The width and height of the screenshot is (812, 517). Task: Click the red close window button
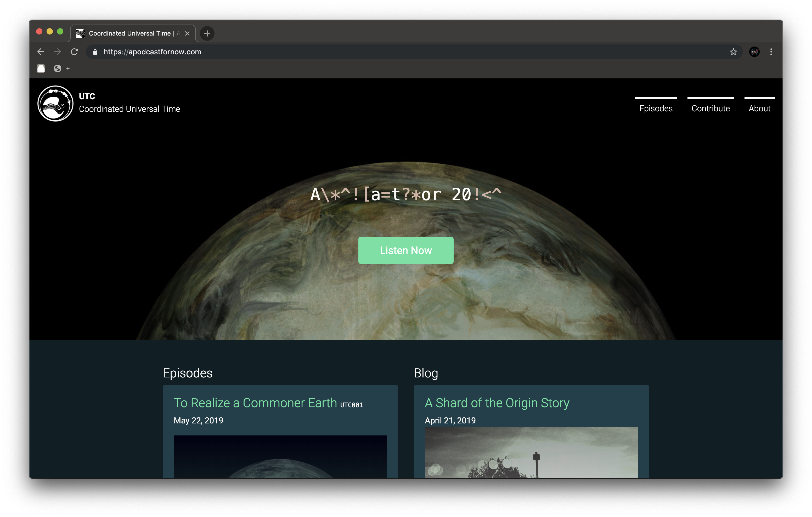coord(39,31)
